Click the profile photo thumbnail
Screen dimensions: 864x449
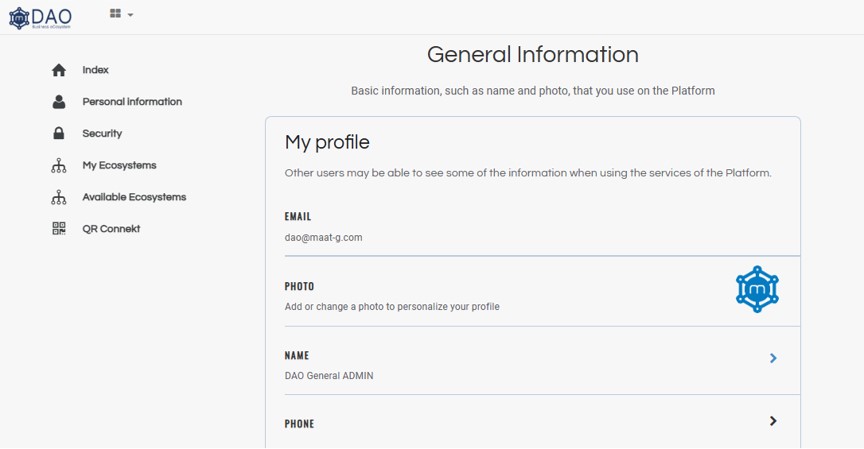tap(757, 290)
